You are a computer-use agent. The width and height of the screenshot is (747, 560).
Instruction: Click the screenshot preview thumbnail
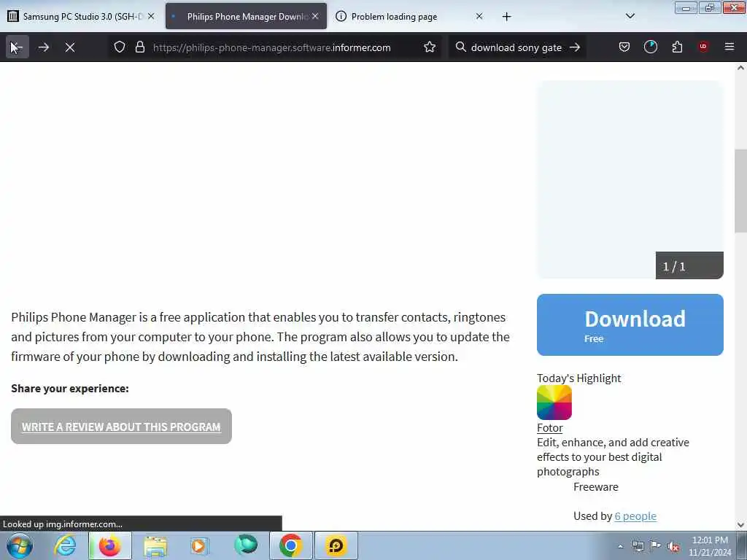click(x=630, y=179)
